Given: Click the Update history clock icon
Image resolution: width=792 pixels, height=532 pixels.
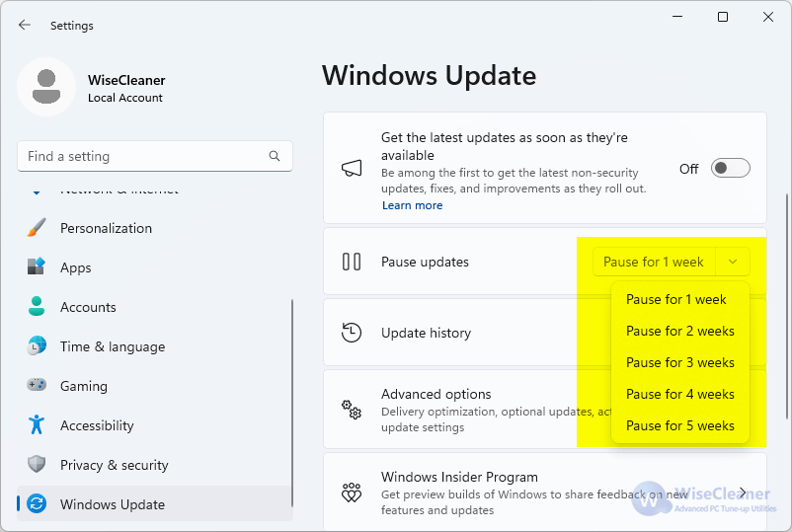Looking at the screenshot, I should point(352,333).
